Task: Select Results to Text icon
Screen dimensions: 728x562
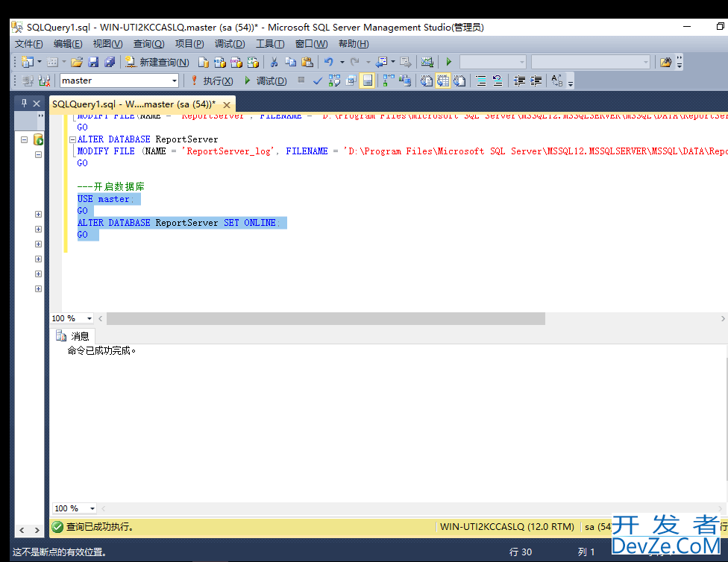Action: coord(426,80)
